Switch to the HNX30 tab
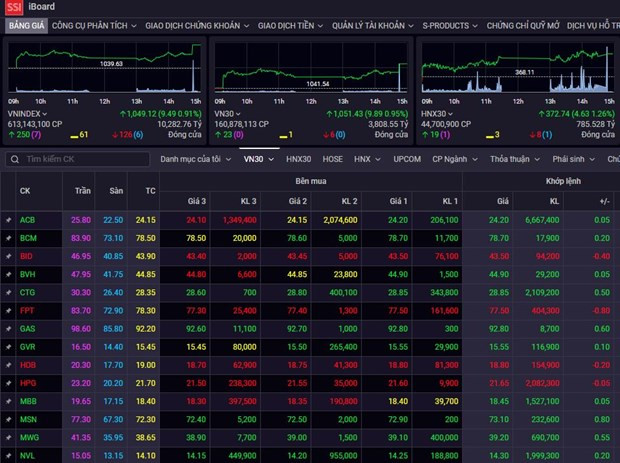 [298, 159]
